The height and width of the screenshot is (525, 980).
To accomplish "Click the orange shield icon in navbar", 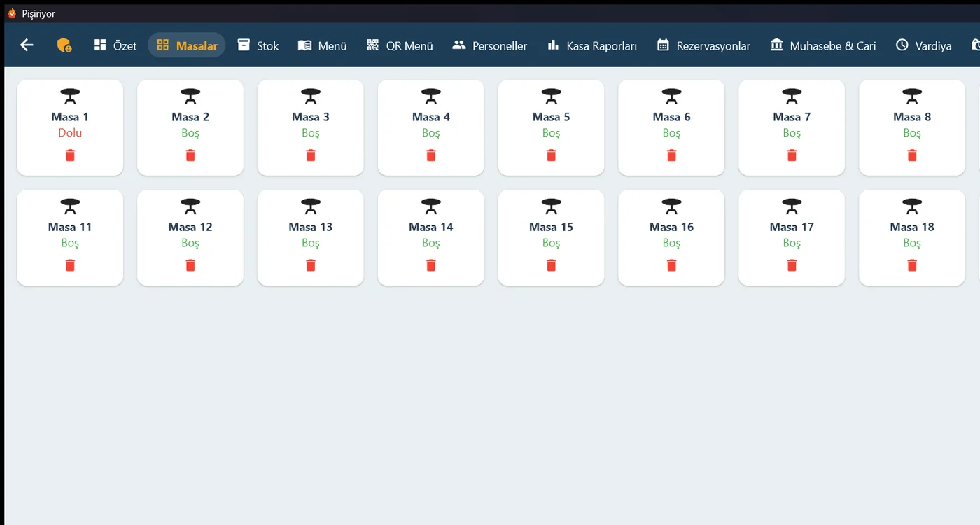I will pos(64,45).
